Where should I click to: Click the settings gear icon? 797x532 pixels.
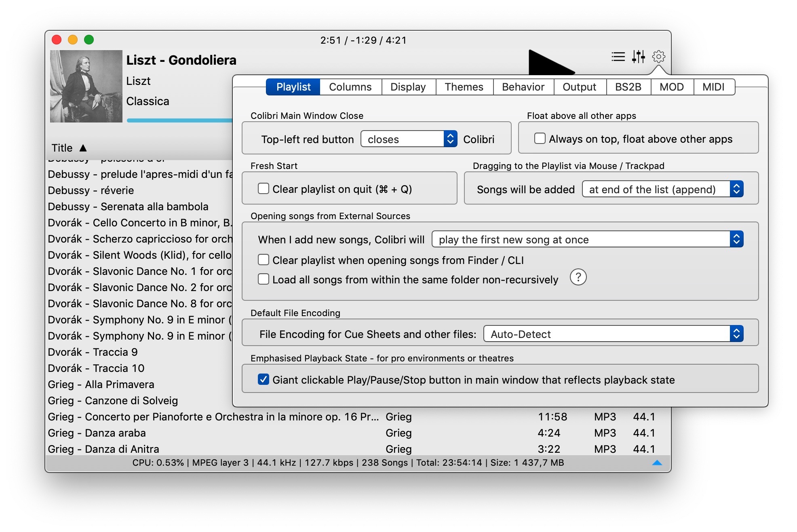click(659, 57)
